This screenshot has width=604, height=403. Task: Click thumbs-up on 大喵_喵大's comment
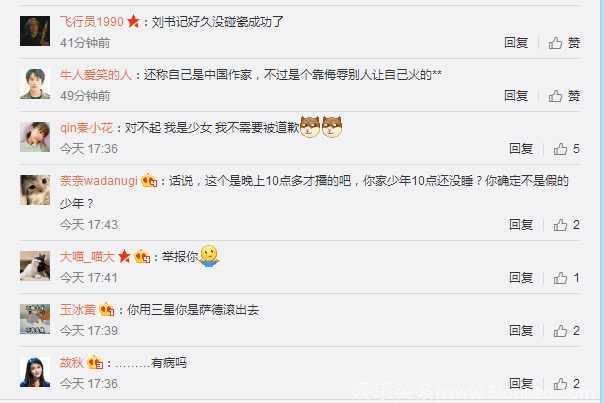[x=567, y=278]
